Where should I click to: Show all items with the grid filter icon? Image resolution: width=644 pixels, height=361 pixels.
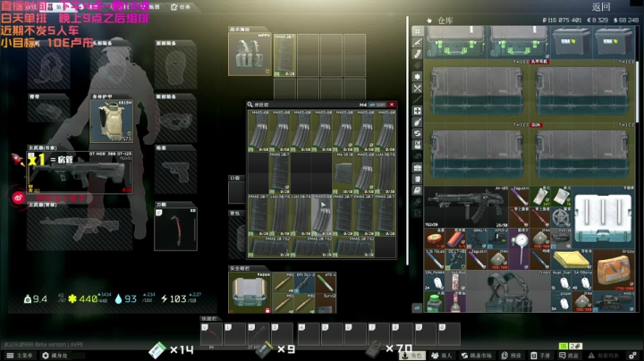pos(418,31)
